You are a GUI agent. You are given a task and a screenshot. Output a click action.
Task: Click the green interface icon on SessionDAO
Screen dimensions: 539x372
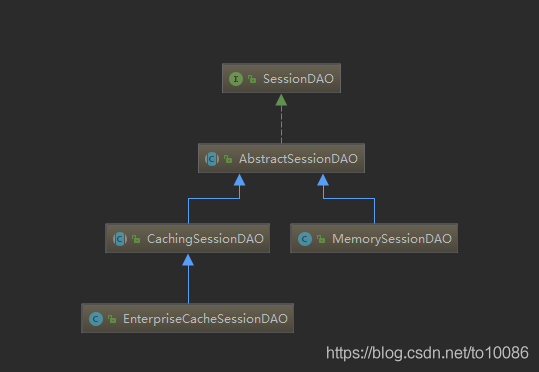(x=236, y=79)
